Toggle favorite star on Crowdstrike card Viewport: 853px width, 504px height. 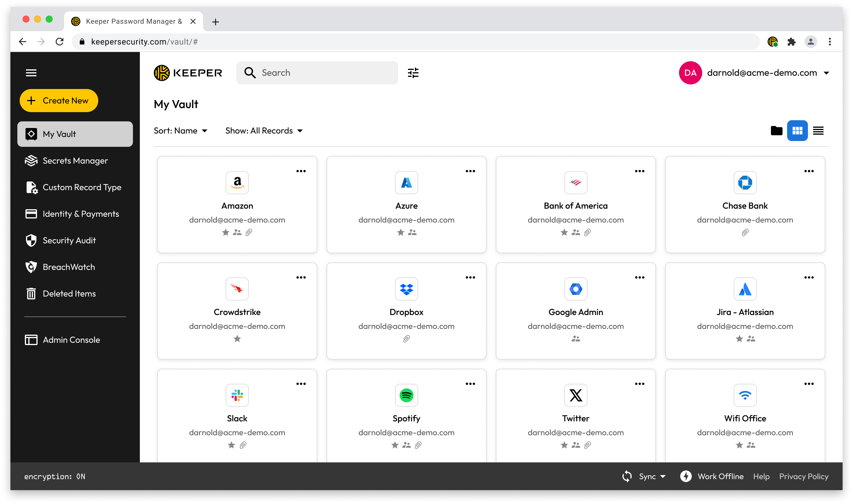[237, 338]
